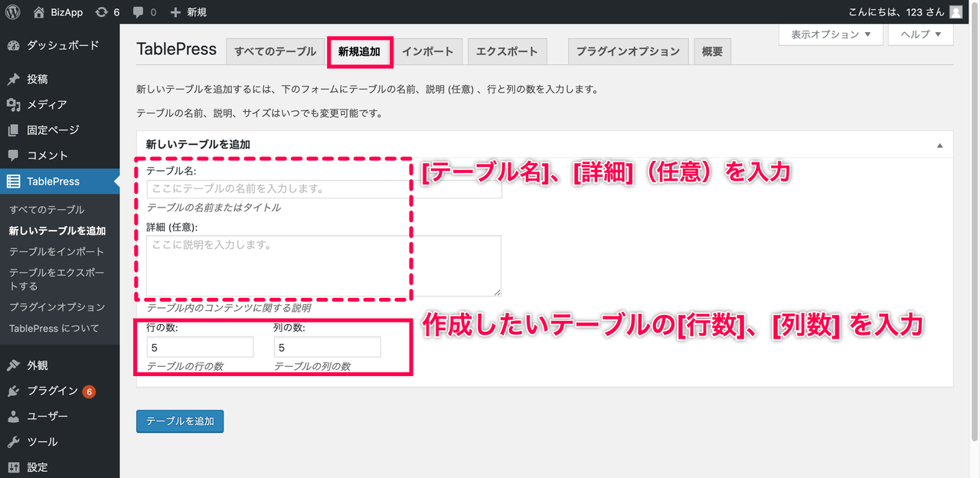Click the 行の数 number field
The height and width of the screenshot is (478, 980).
click(200, 347)
